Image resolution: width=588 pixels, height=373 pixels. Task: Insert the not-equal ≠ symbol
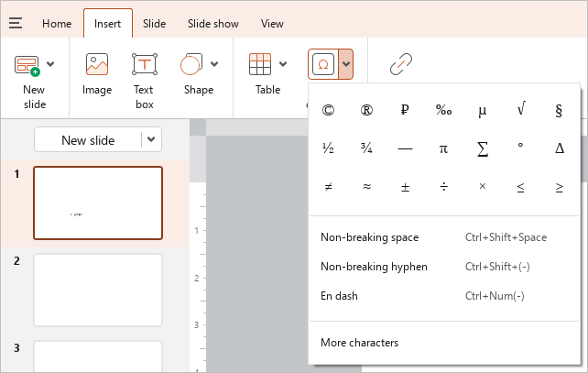point(328,187)
